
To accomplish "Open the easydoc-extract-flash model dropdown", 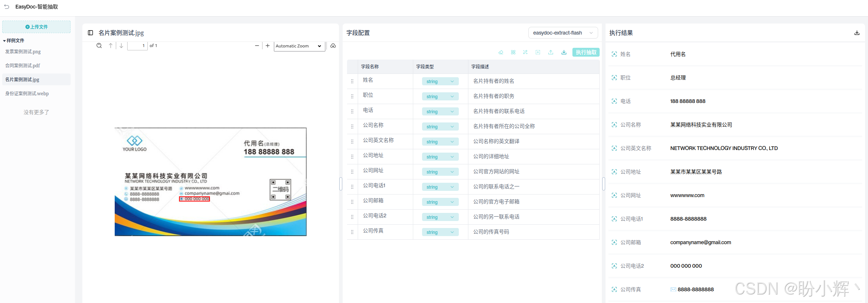I will point(563,33).
